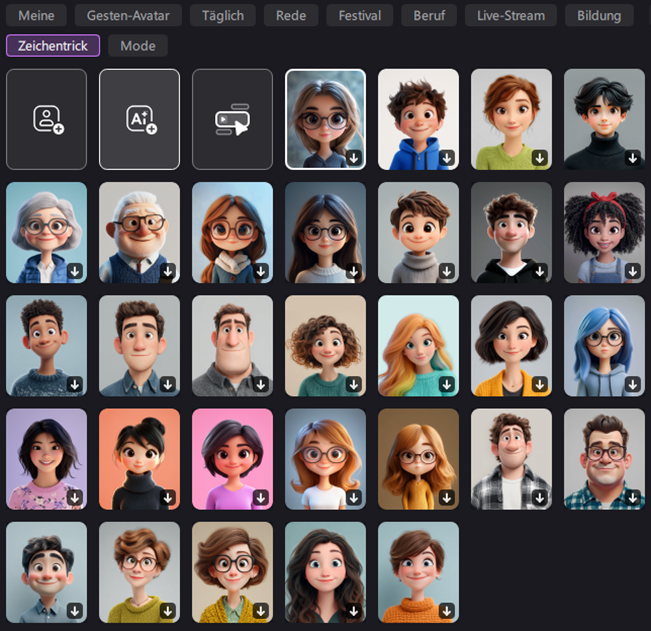Open the Festival category tab
Image resolution: width=651 pixels, height=631 pixels.
click(x=359, y=16)
